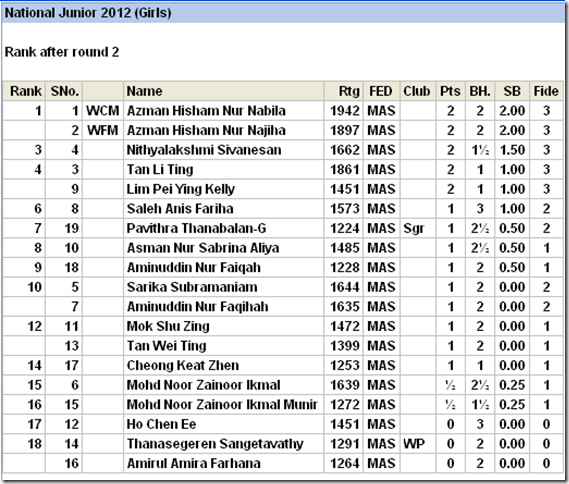
Task: Select player Ho Chen Ee
Action: click(x=161, y=424)
